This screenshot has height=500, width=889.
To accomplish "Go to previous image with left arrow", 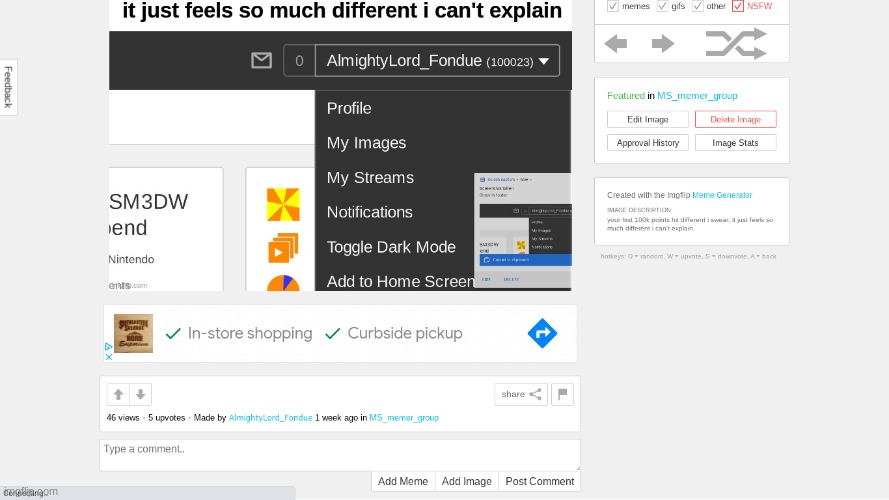I will [x=616, y=43].
